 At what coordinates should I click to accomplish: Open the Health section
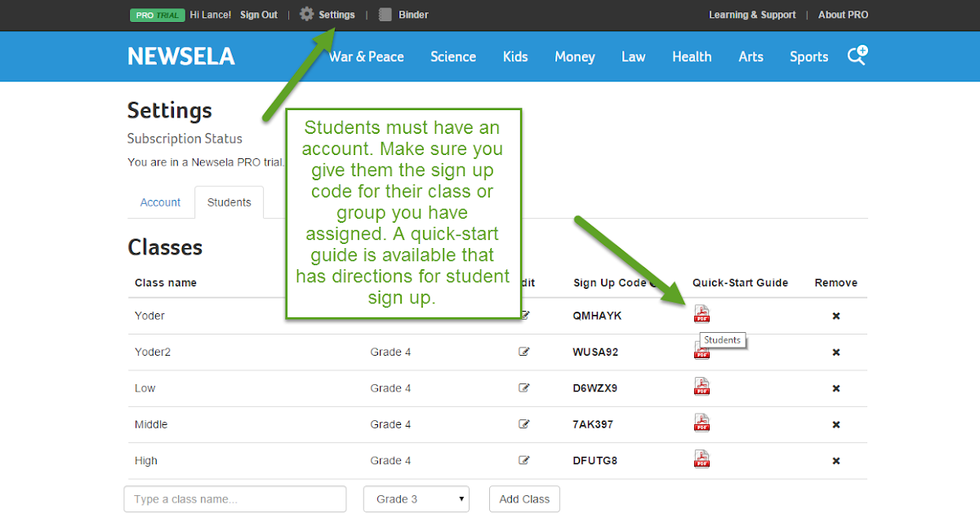click(x=692, y=56)
